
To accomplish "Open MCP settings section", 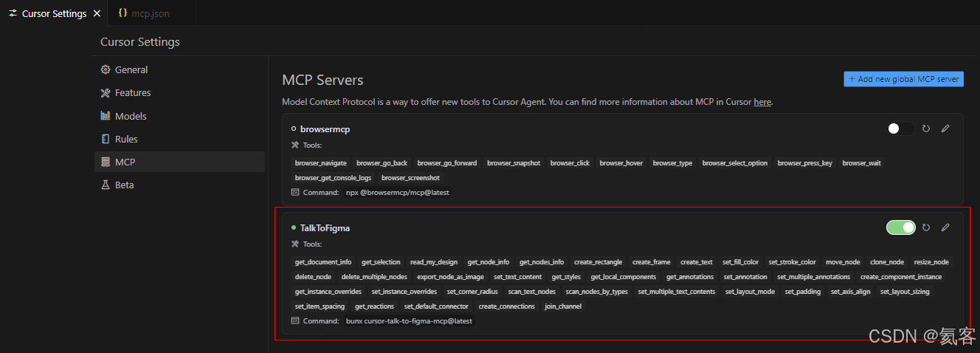I will 179,162.
